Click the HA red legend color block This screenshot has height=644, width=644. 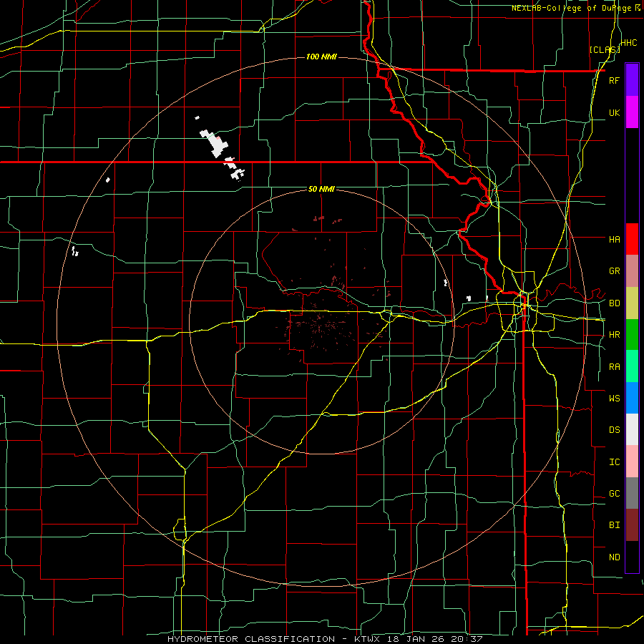pyautogui.click(x=632, y=239)
